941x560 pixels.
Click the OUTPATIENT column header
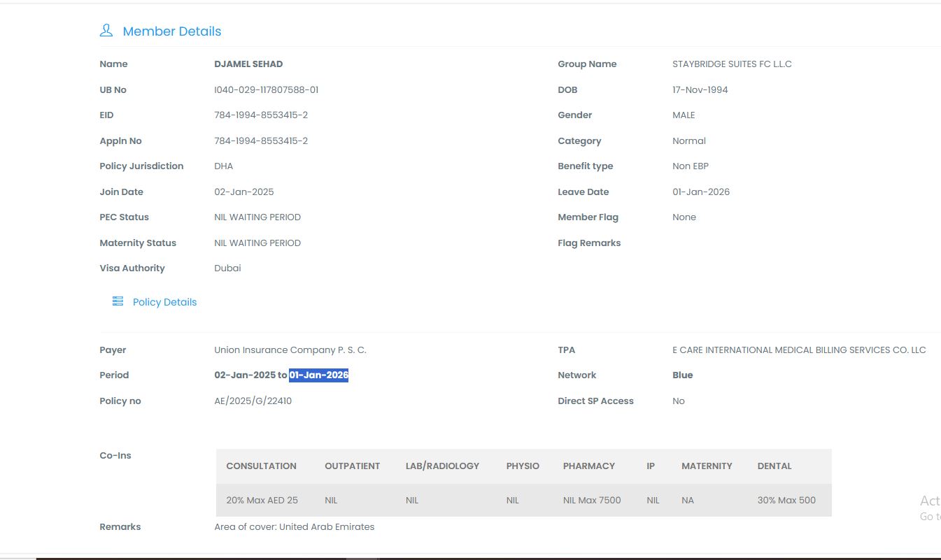point(353,466)
